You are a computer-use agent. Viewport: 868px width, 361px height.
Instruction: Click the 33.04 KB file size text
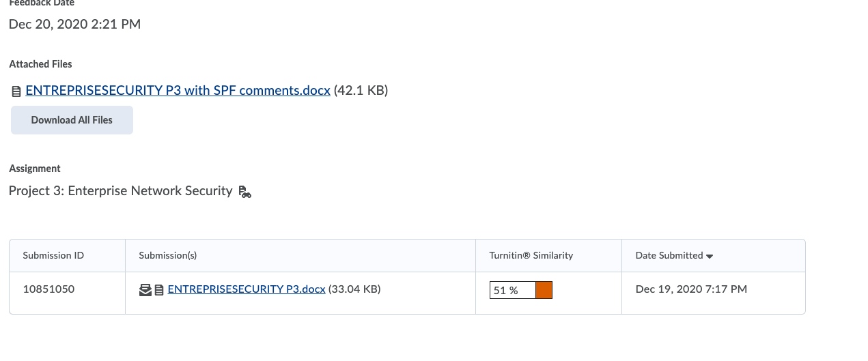(354, 289)
